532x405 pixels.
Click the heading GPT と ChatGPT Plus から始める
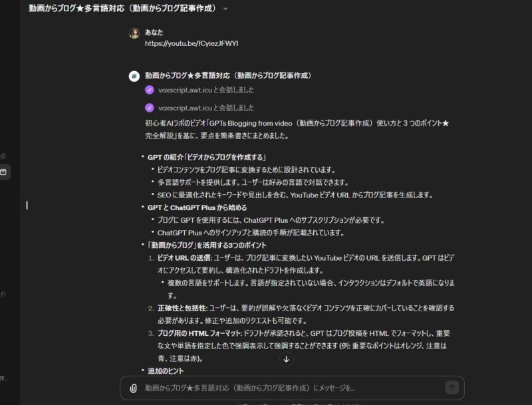coord(197,207)
